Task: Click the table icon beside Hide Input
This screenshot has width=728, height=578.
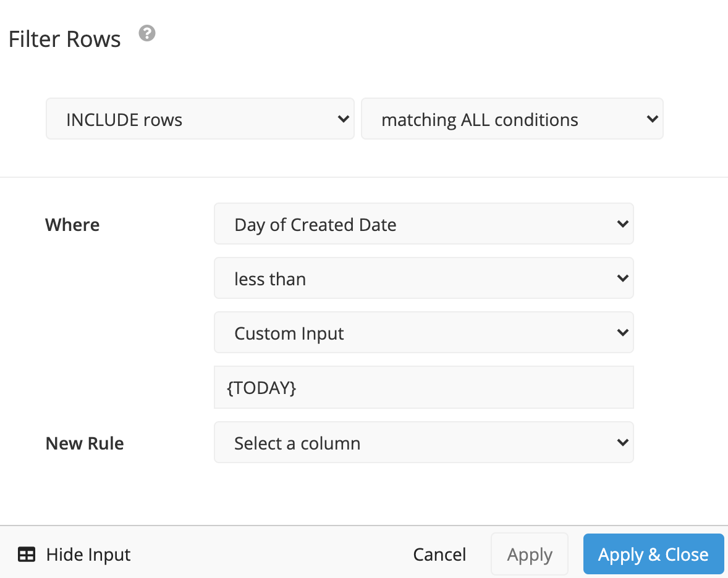Action: [27, 555]
